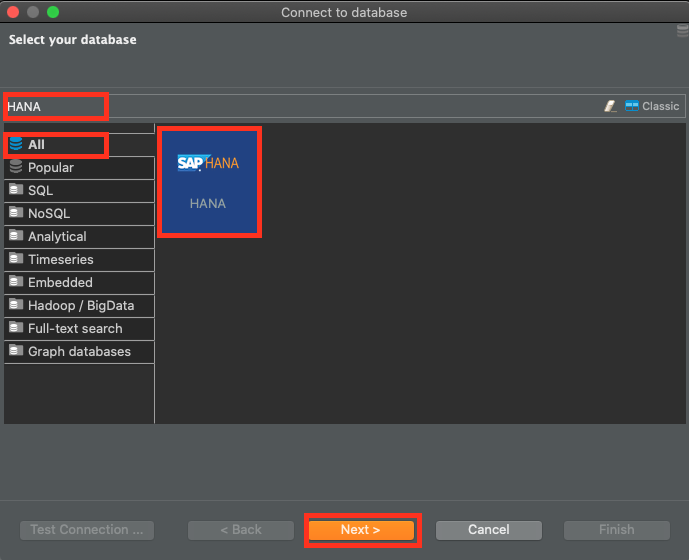The width and height of the screenshot is (689, 560).
Task: Open the Analytical category
Action: [x=79, y=236]
